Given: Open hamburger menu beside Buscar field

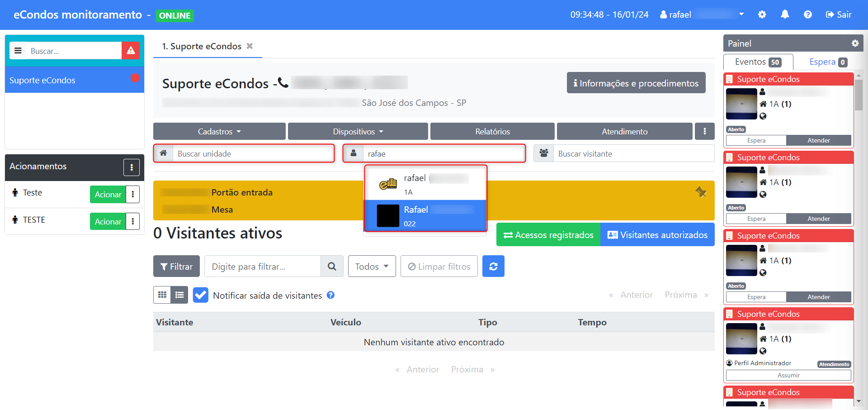Looking at the screenshot, I should point(18,51).
